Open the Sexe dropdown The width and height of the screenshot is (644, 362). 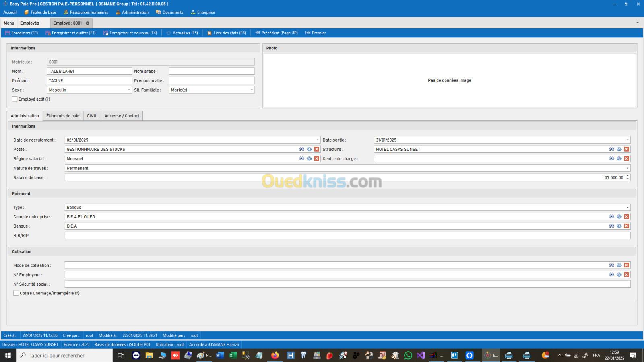129,90
